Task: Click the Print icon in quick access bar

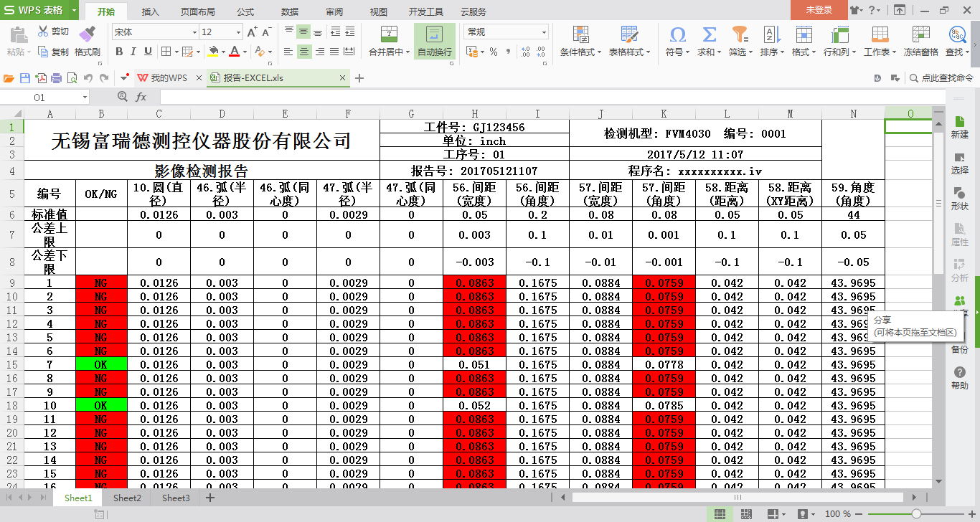Action: pos(57,78)
